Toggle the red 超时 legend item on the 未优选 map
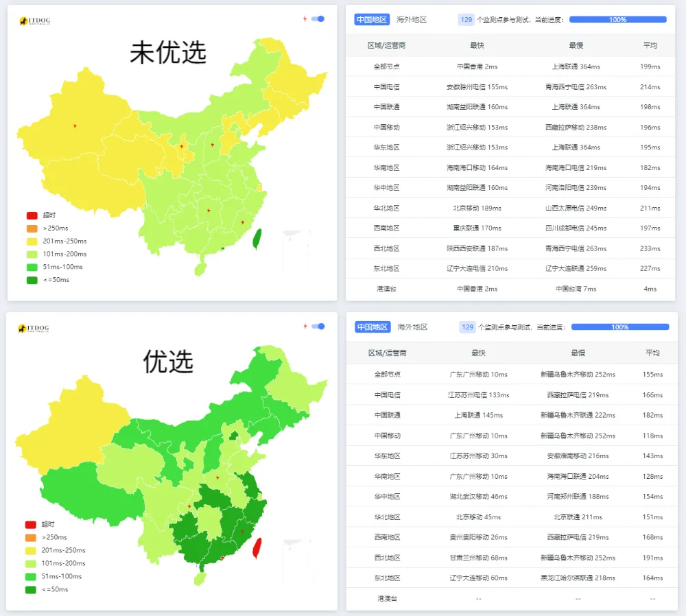This screenshot has width=686, height=616. click(32, 215)
